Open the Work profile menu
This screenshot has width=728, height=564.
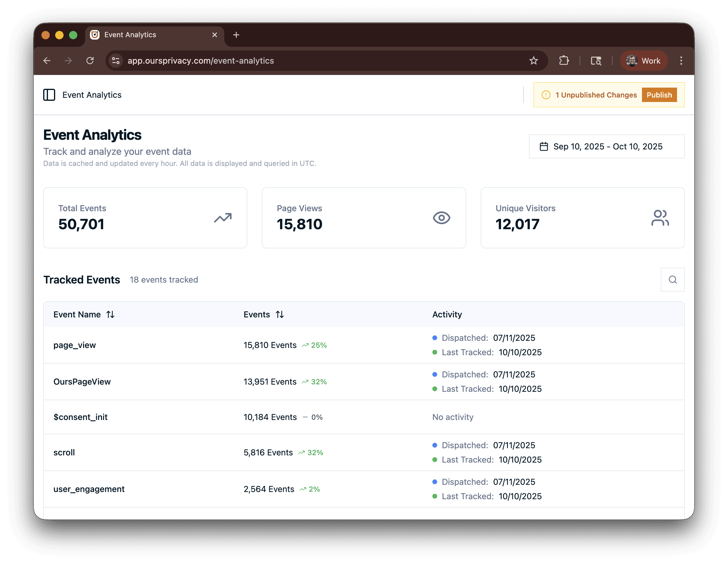(643, 61)
